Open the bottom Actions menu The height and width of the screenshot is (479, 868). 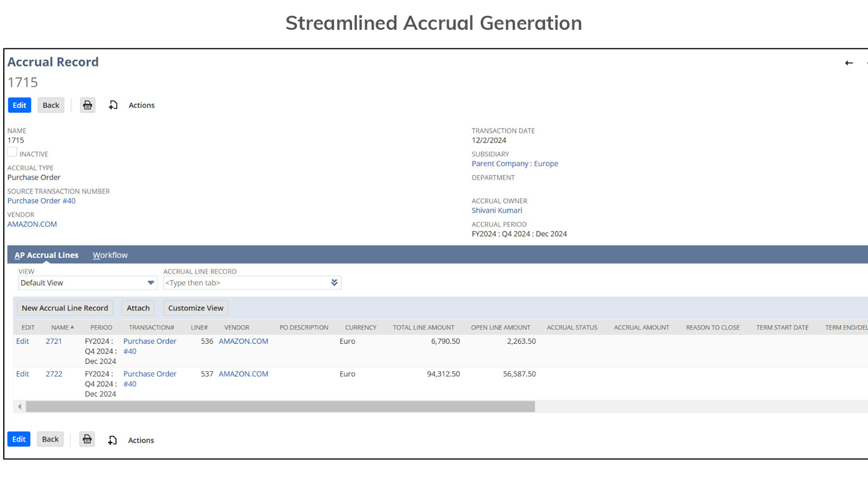141,440
